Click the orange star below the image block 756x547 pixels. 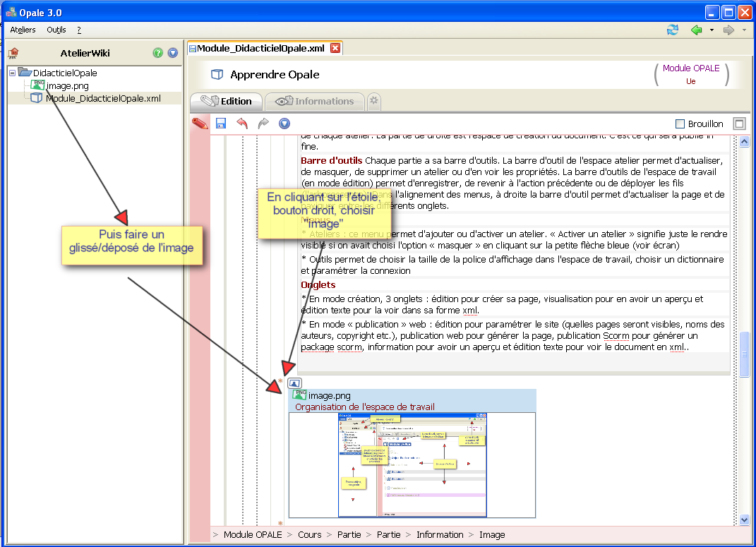click(280, 523)
